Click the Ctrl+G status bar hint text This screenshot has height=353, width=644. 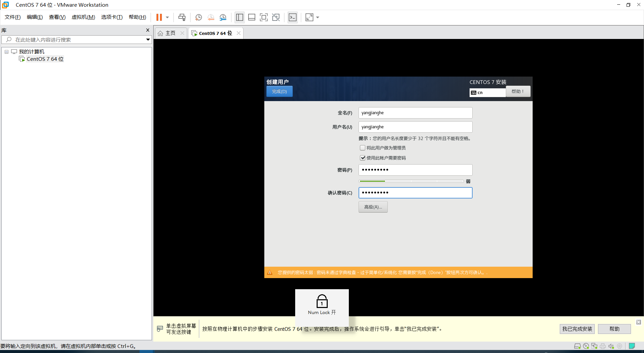tap(69, 346)
